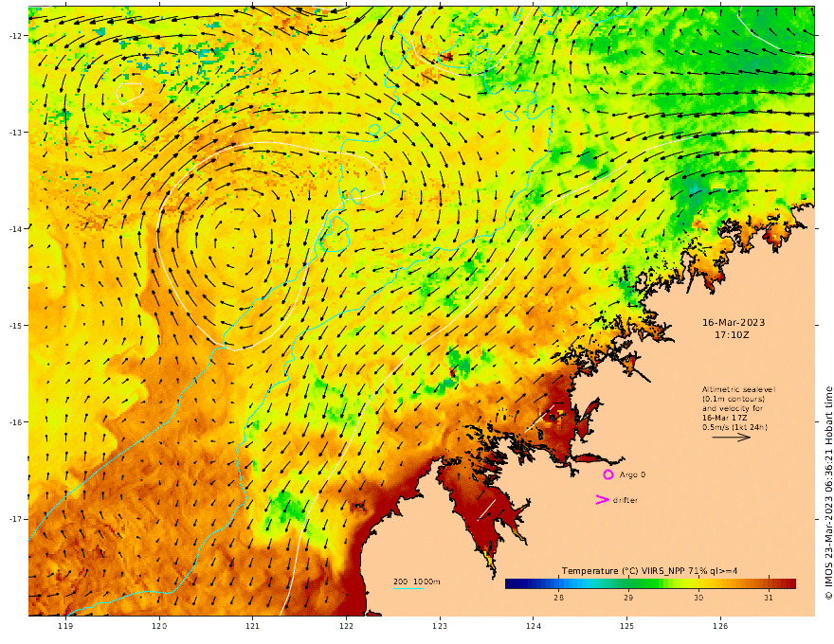
Task: Click the 'Argo 0' legend label
Action: pos(632,474)
